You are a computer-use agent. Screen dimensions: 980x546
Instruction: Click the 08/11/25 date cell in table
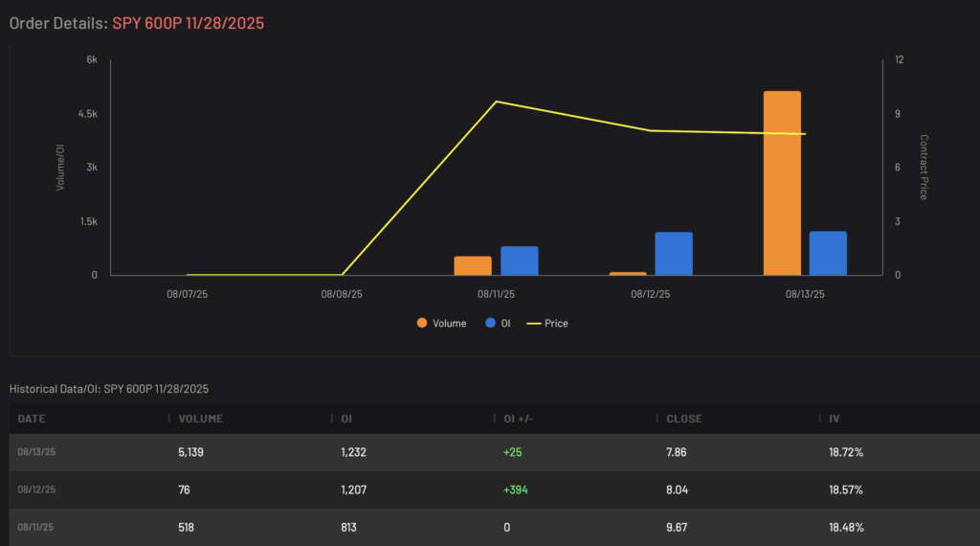pyautogui.click(x=35, y=527)
